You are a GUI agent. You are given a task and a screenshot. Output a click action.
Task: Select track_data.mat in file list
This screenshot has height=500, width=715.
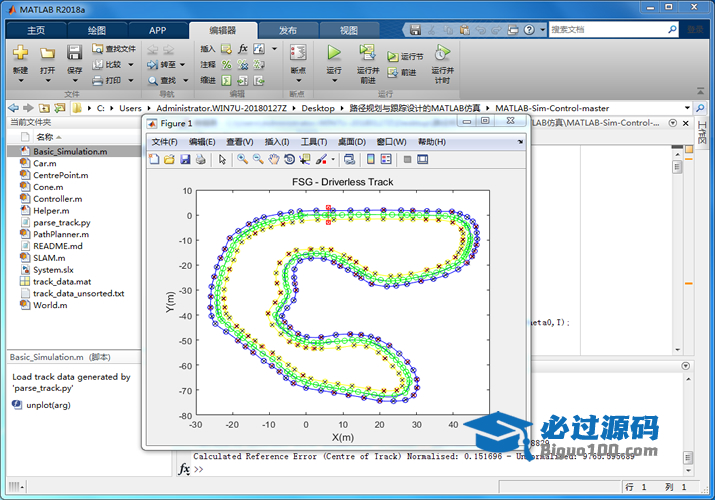click(74, 282)
